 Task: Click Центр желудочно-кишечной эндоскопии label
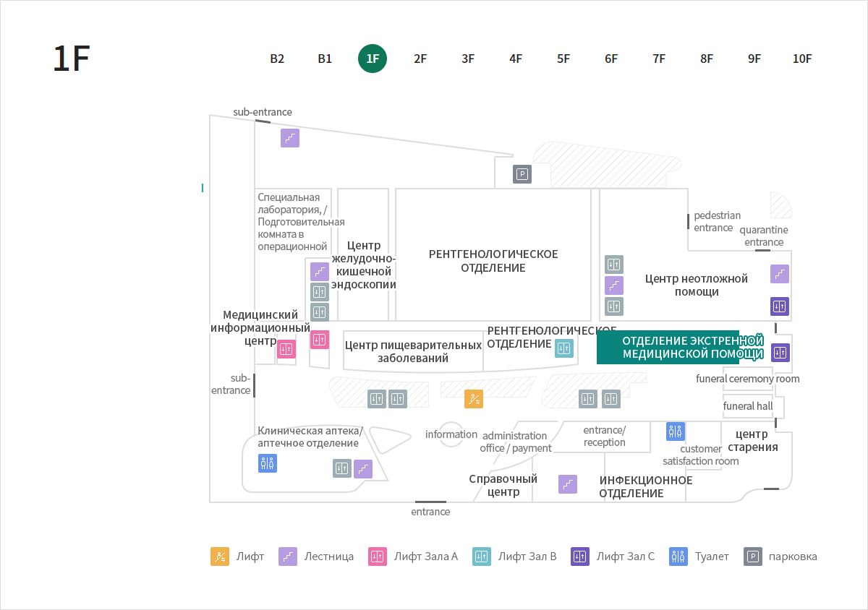(x=364, y=265)
